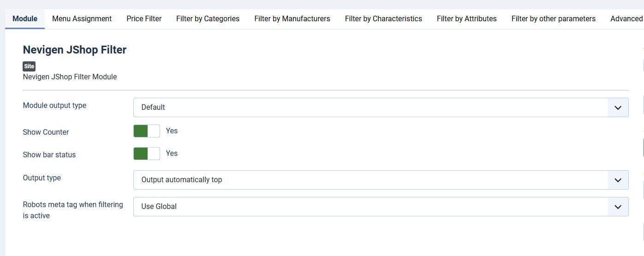644x256 pixels.
Task: Click the Robots meta tag chevron arrow
Action: 618,207
